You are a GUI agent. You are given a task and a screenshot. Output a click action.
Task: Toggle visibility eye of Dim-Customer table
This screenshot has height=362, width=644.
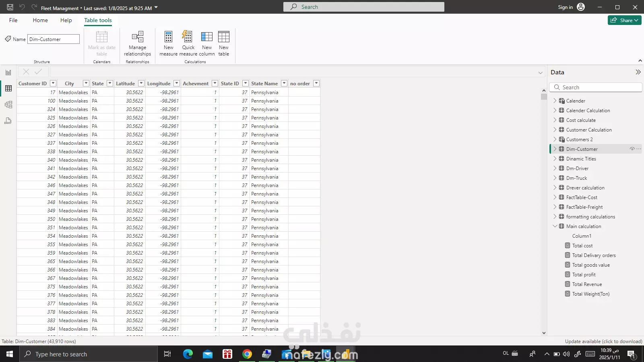[632, 149]
